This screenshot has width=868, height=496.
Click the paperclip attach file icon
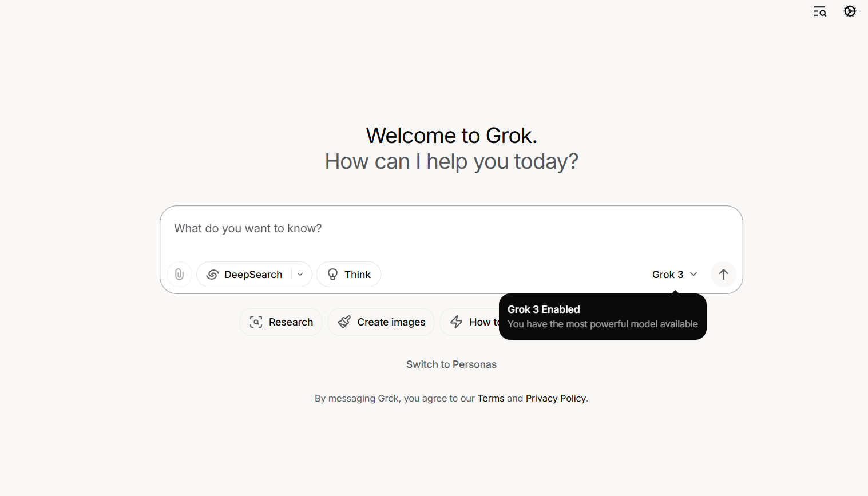[x=179, y=275]
